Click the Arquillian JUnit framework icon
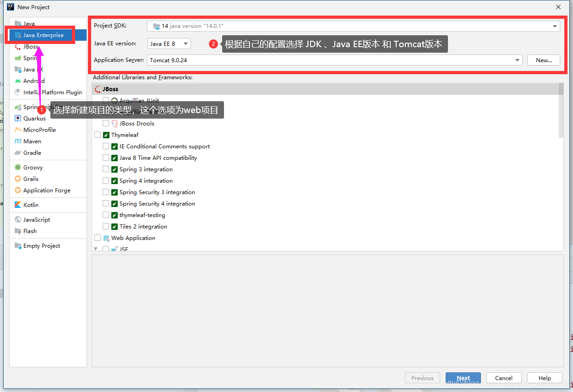 click(x=115, y=101)
